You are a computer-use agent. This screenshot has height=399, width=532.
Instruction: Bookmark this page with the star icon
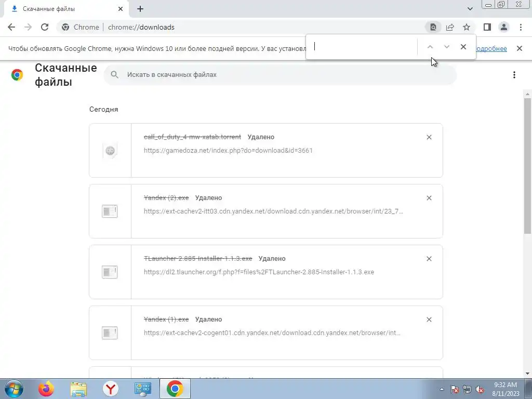[x=467, y=27]
